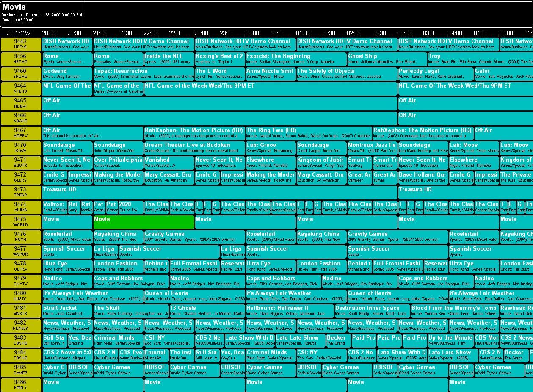Select 'Late Late Show' on channel 9483
Image resolution: width=533 pixels, height=392 pixels.
coord(301,341)
